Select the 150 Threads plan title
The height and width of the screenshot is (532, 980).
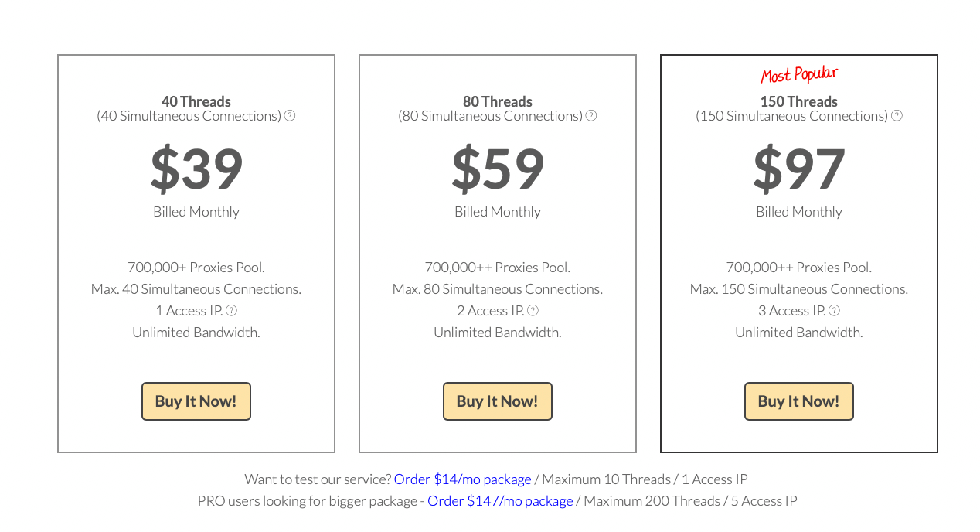(799, 101)
